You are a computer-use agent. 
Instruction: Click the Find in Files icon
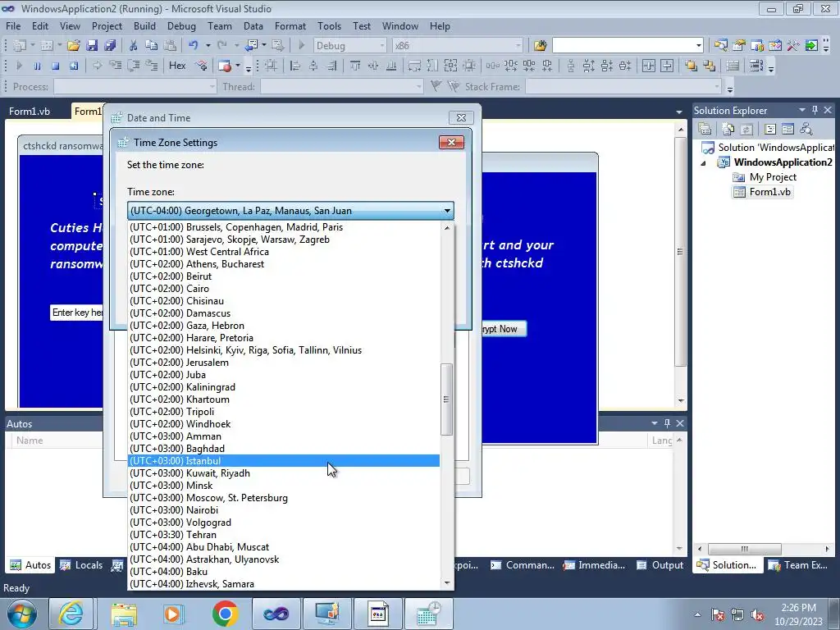540,46
